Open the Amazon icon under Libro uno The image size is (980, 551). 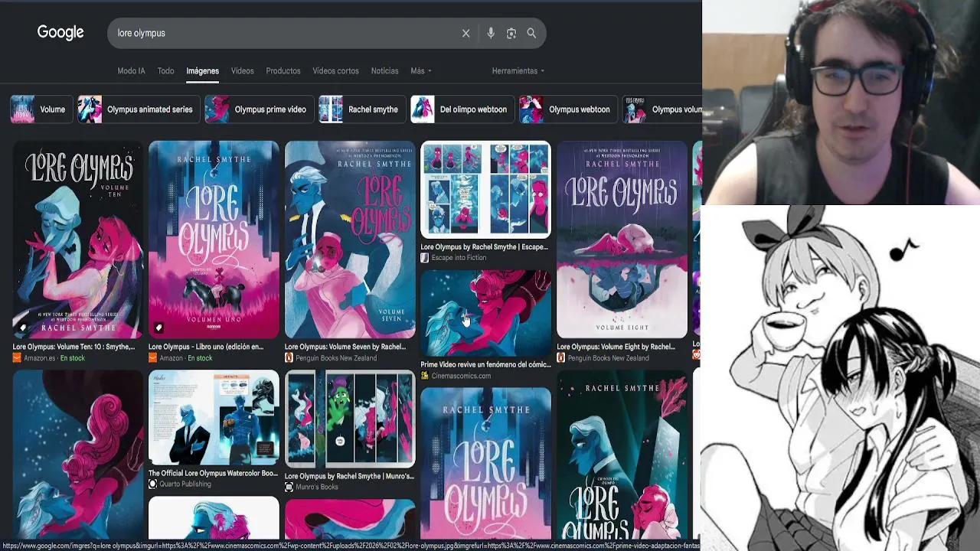point(153,358)
